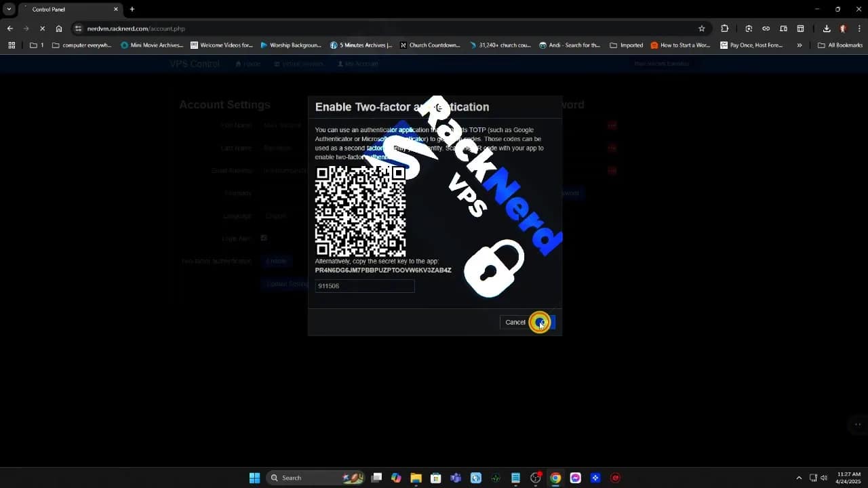868x488 pixels.
Task: Stop page loading with the X button
Action: (x=42, y=28)
